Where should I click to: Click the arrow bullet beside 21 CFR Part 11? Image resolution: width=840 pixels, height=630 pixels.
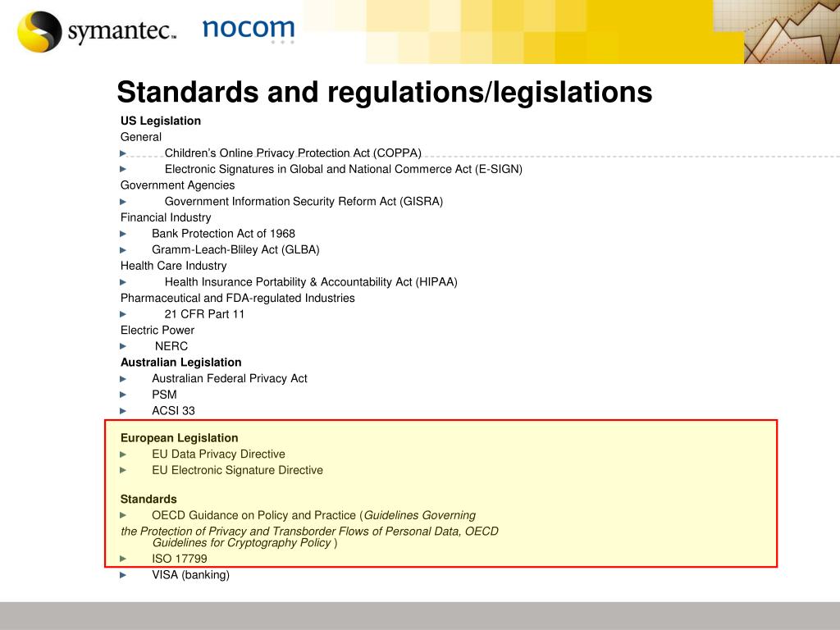(123, 314)
